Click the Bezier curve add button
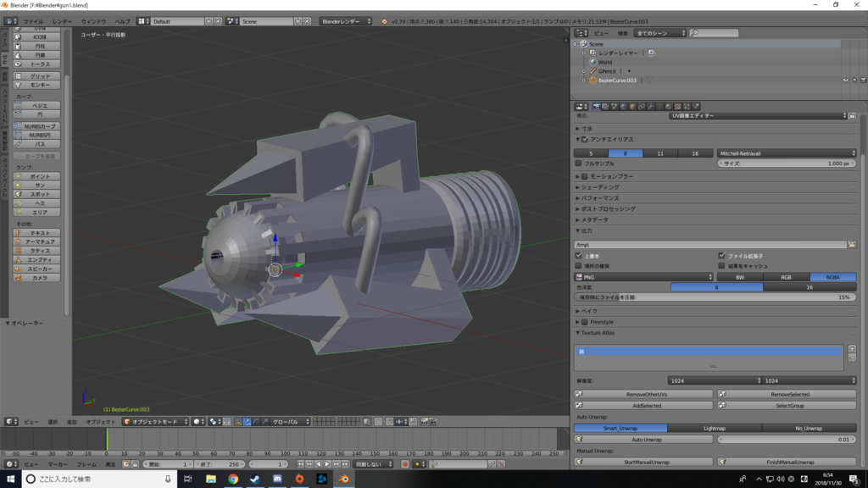This screenshot has width=868, height=488. (x=40, y=105)
